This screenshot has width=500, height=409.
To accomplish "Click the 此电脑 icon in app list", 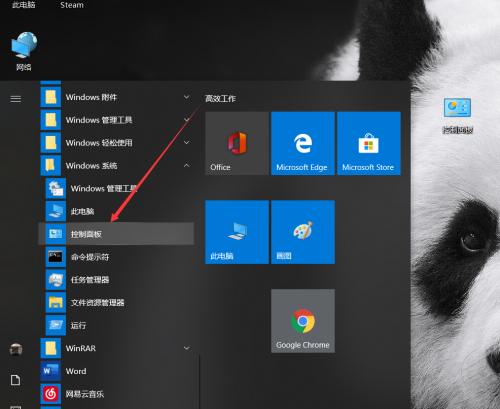I will click(56, 211).
